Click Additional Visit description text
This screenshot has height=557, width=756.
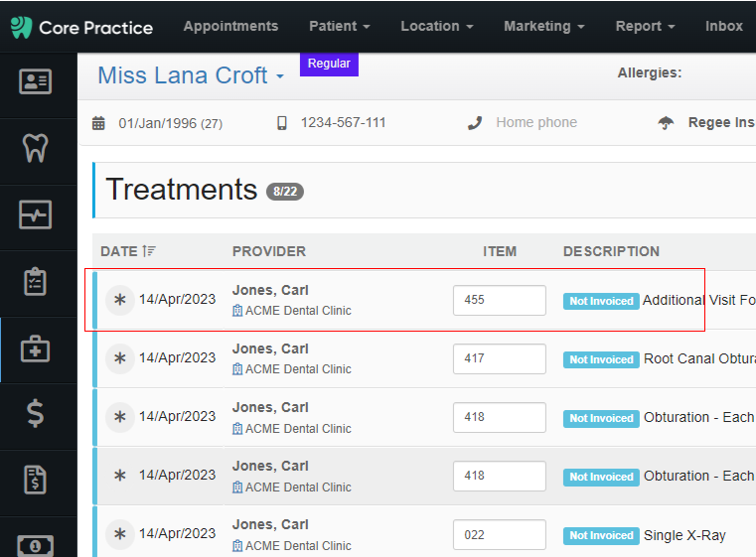pos(699,300)
